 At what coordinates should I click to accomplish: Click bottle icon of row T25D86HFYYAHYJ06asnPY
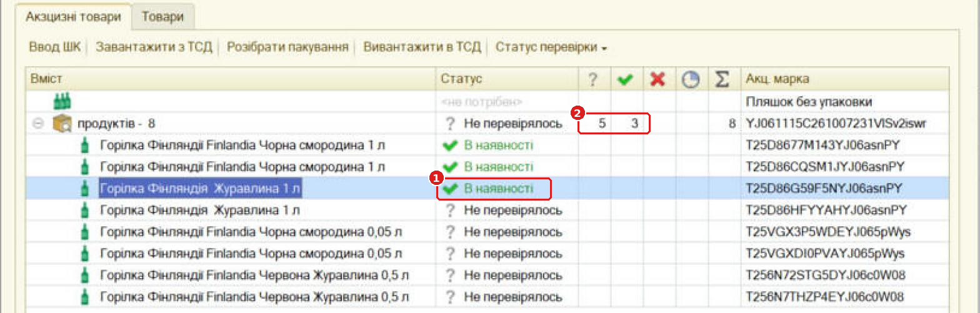click(x=86, y=211)
